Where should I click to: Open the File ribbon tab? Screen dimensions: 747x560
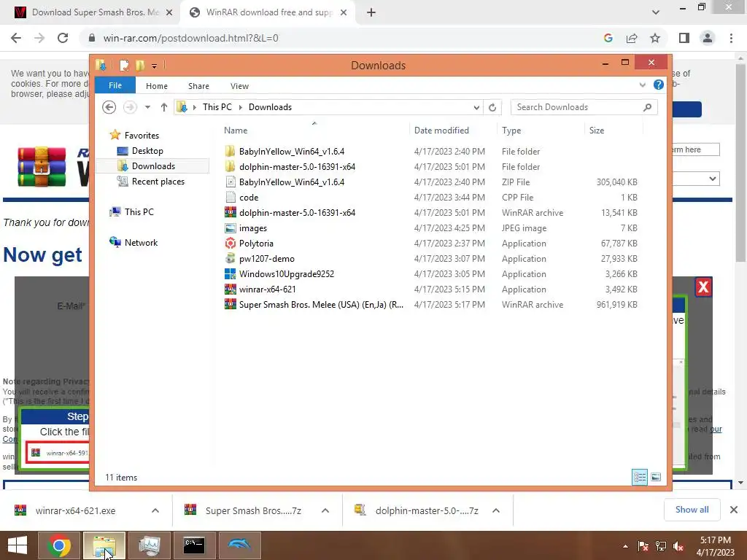point(115,85)
